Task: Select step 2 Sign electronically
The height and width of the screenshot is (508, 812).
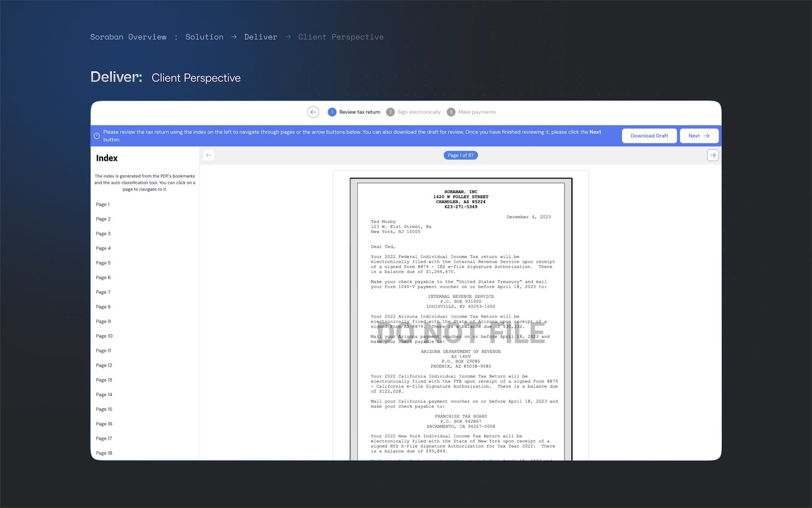Action: coord(413,112)
